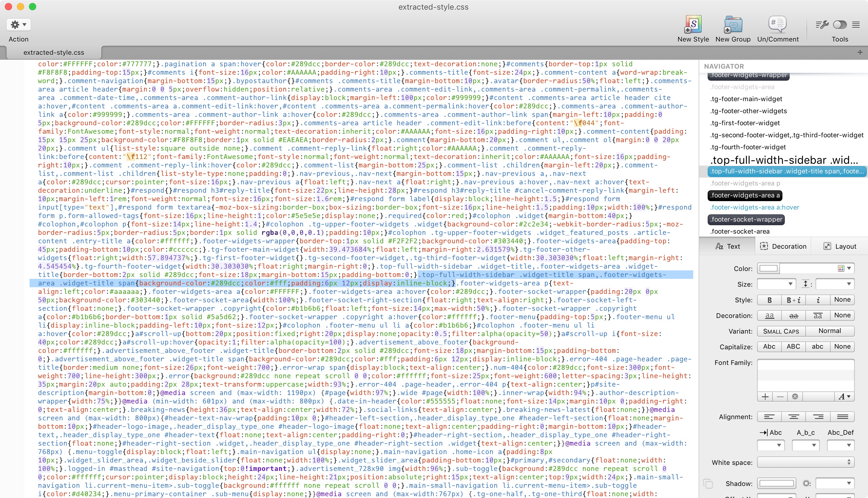This screenshot has width=868, height=498.
Task: Click the text Color swatch well
Action: point(769,268)
